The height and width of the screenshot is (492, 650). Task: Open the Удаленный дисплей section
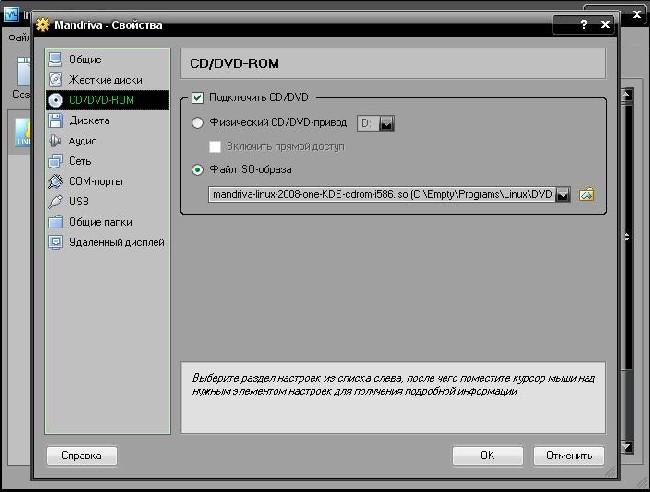pos(107,242)
